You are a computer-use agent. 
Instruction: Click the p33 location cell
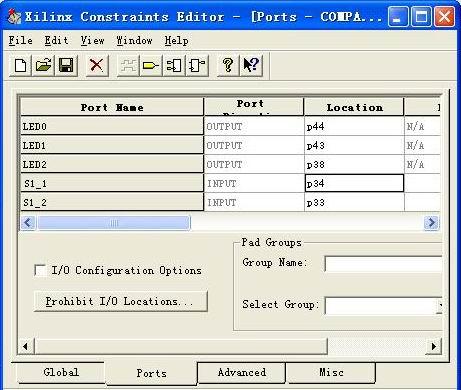coord(354,202)
